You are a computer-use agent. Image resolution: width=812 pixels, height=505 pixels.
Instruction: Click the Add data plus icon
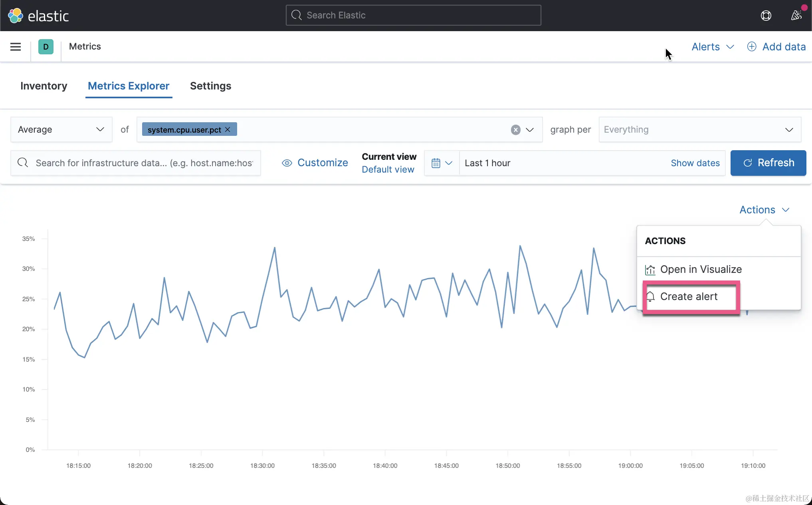coord(751,47)
